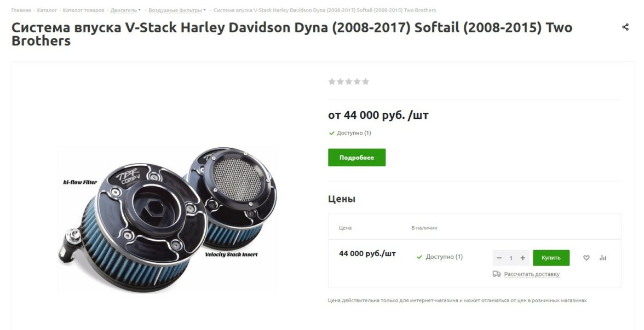The width and height of the screenshot is (644, 330).
Task: Add product to favorites with heart icon
Action: click(x=586, y=258)
